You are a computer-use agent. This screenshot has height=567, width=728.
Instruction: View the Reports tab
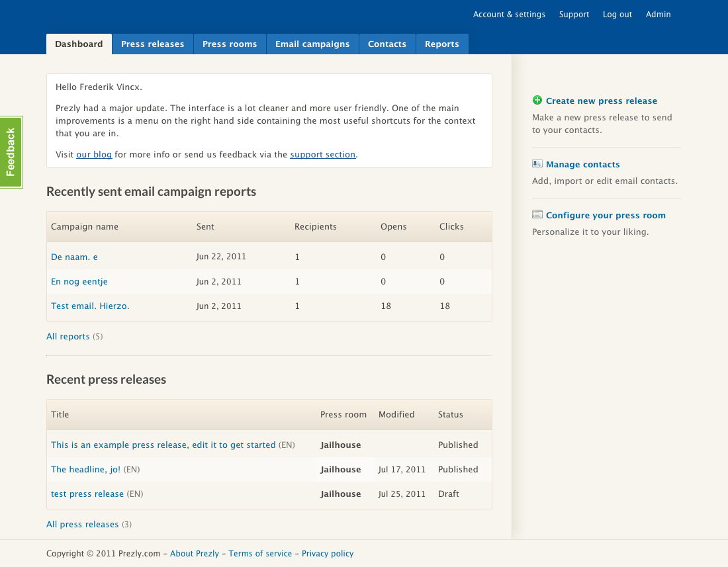[442, 44]
